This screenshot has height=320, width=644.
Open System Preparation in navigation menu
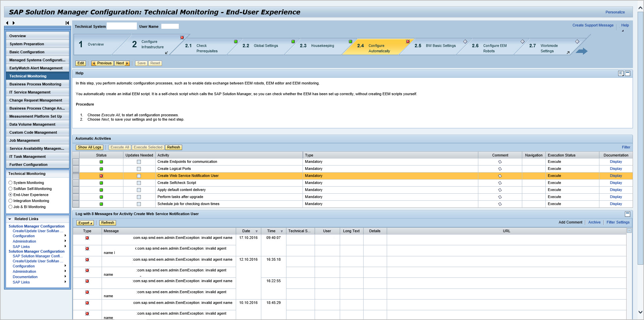(38, 44)
